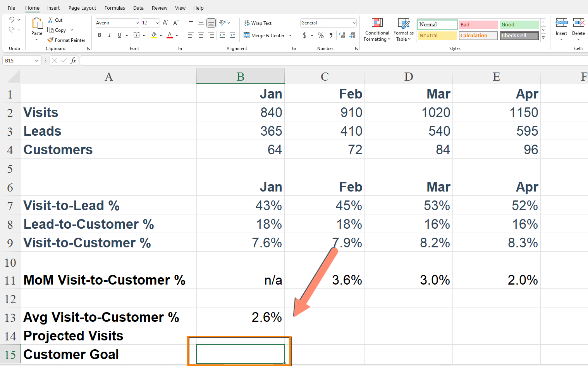Apply the Neutral cell style
The image size is (588, 366).
click(x=437, y=35)
